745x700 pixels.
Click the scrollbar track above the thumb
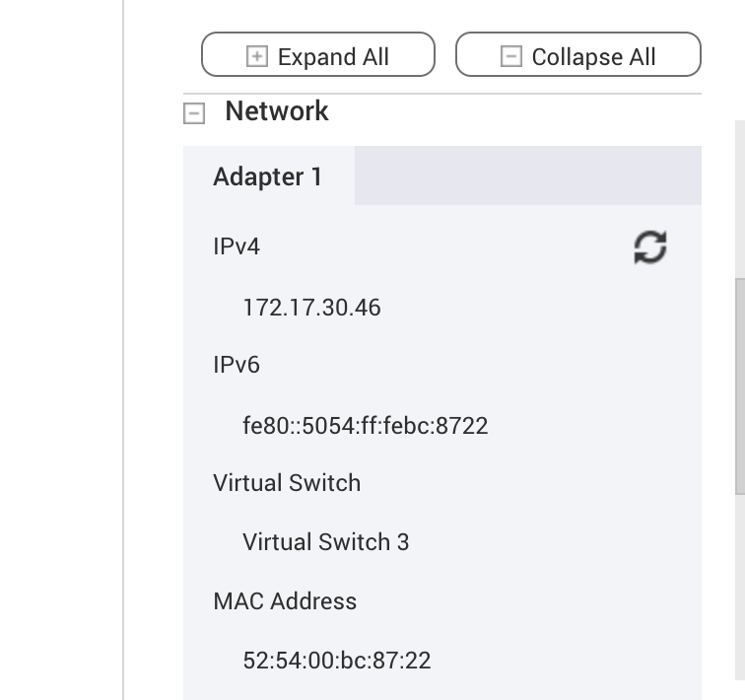coord(740,199)
